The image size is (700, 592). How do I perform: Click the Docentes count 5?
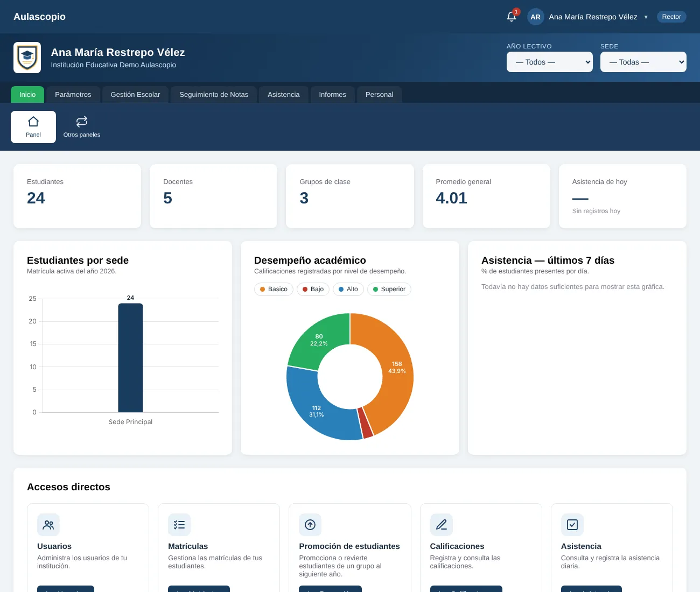168,198
